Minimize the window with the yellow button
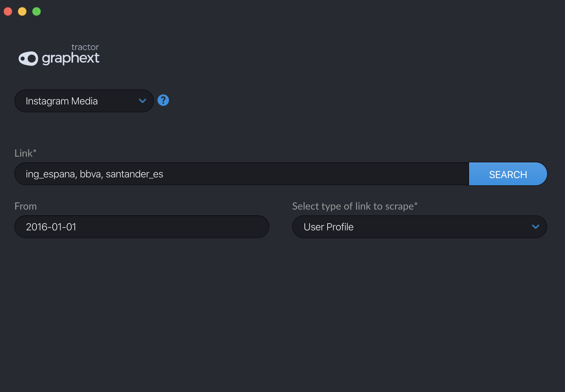The width and height of the screenshot is (565, 392). pyautogui.click(x=22, y=11)
